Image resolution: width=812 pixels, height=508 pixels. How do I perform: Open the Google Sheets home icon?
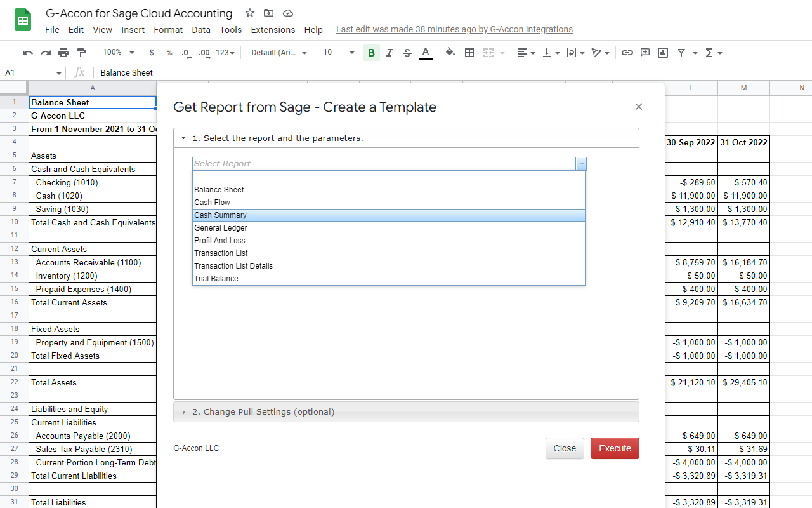click(x=23, y=20)
